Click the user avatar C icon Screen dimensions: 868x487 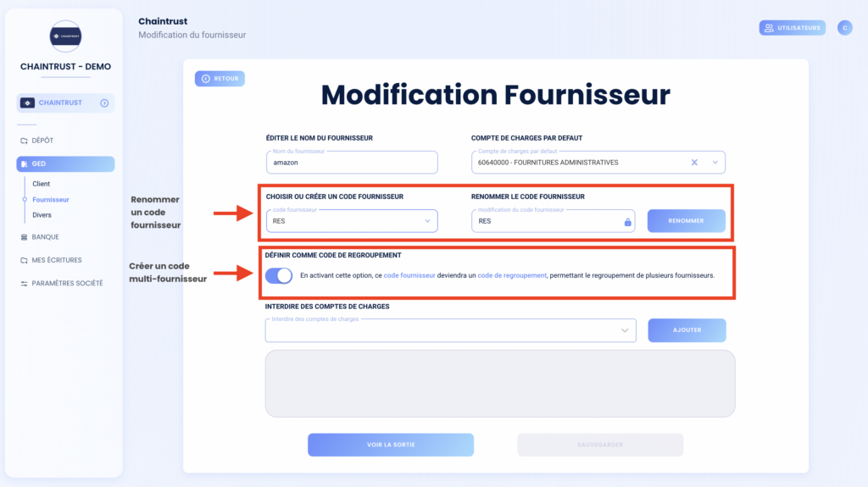pyautogui.click(x=845, y=28)
